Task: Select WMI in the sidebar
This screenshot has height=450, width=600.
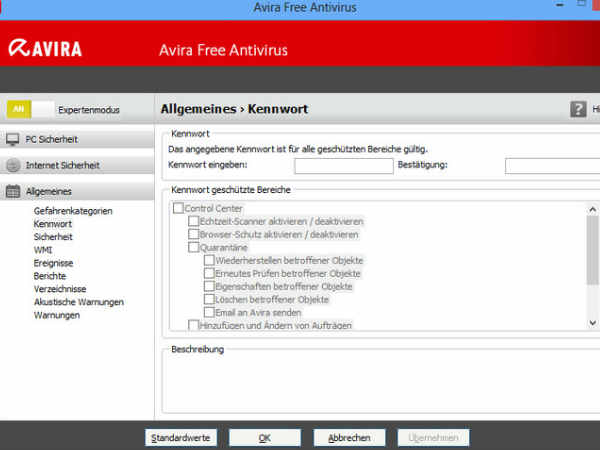Action: tap(43, 250)
